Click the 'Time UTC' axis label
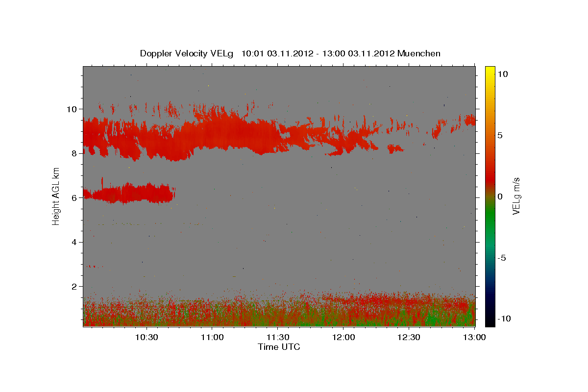 pyautogui.click(x=279, y=347)
